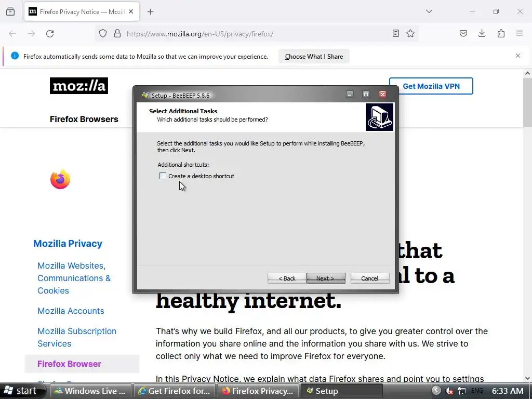Open the list all tabs chevron
The image size is (532, 399).
pyautogui.click(x=429, y=11)
